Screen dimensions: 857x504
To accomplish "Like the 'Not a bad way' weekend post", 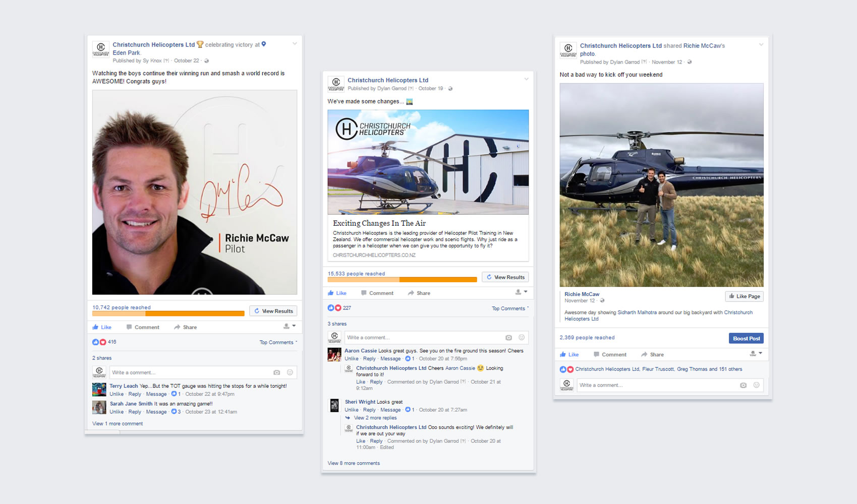I will tap(569, 354).
